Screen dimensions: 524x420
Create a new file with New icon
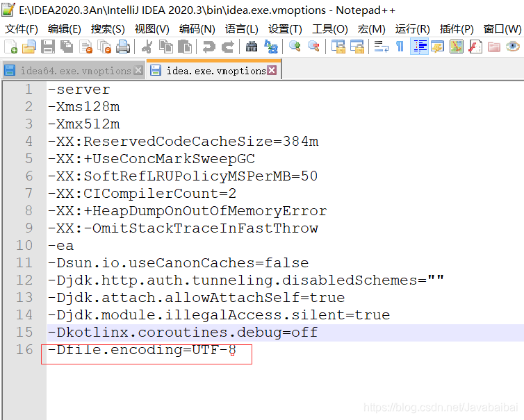tap(10, 47)
